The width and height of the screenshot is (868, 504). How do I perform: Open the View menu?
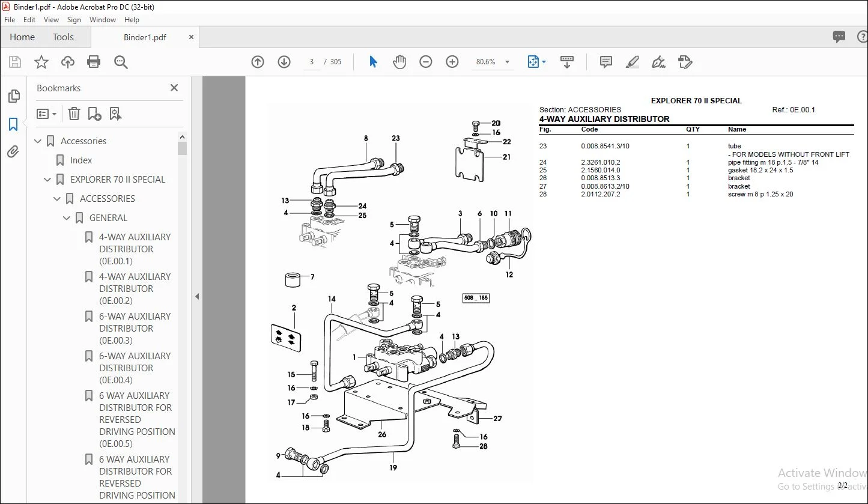pyautogui.click(x=52, y=20)
